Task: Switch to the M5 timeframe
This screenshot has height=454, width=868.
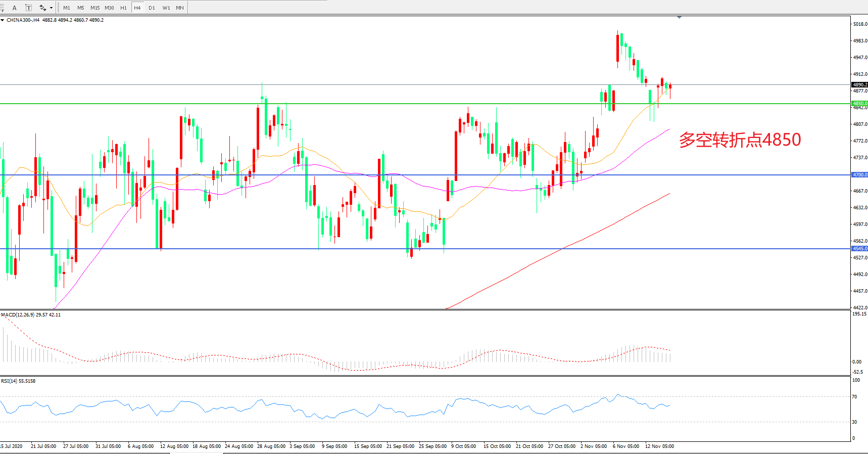Action: click(81, 8)
